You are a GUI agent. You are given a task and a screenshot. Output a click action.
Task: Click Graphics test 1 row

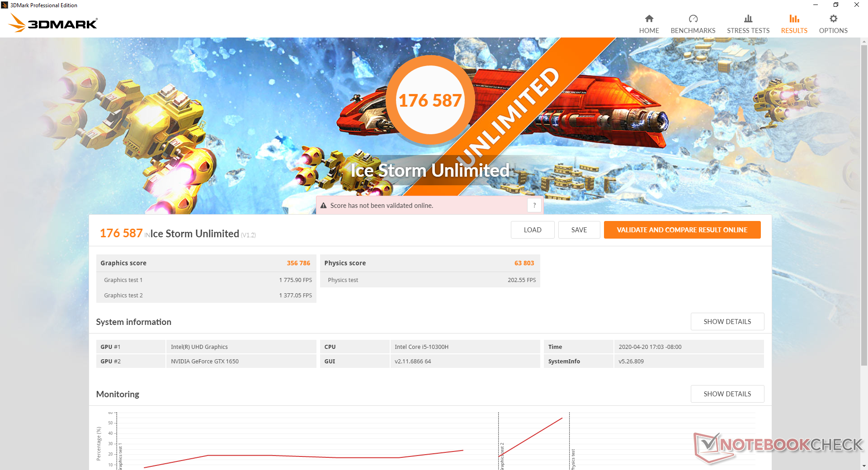click(x=206, y=280)
